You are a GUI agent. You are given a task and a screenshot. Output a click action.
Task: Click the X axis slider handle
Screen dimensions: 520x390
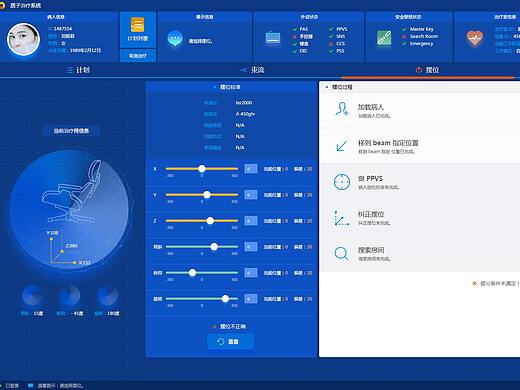(202, 169)
